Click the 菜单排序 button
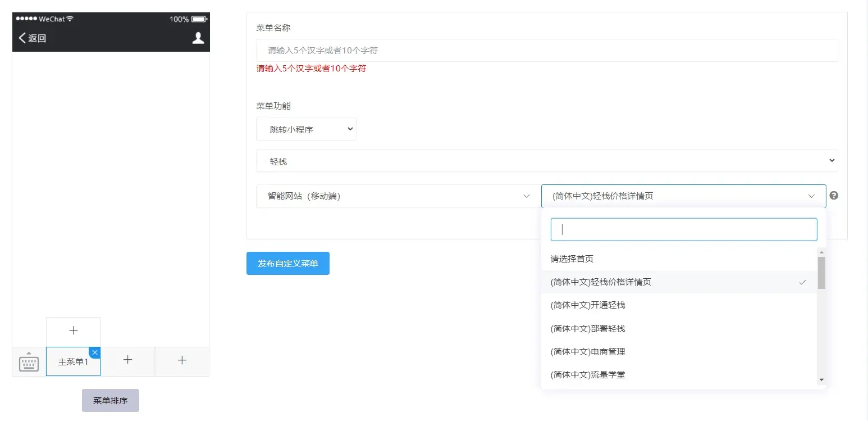Viewport: 868px width, 421px height. point(110,401)
